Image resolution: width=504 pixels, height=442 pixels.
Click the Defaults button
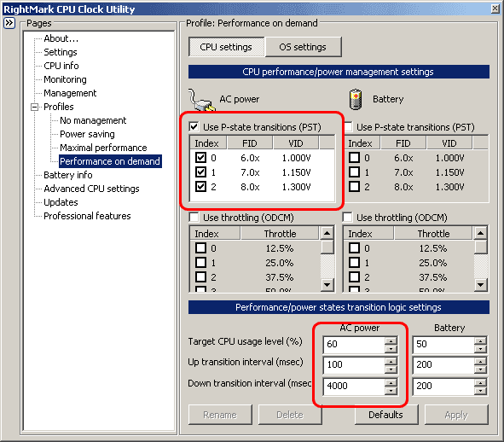click(385, 415)
